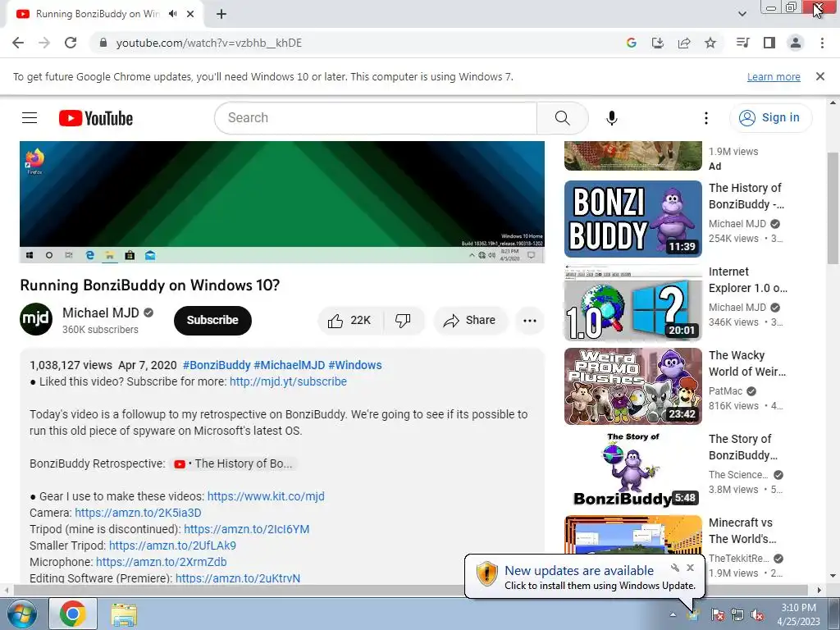
Task: Open Chrome's media control icon
Action: (742, 43)
